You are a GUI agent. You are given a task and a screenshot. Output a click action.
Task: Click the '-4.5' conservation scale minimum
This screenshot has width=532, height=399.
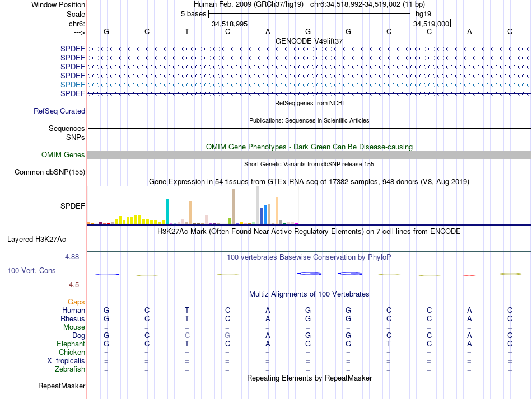tap(73, 285)
